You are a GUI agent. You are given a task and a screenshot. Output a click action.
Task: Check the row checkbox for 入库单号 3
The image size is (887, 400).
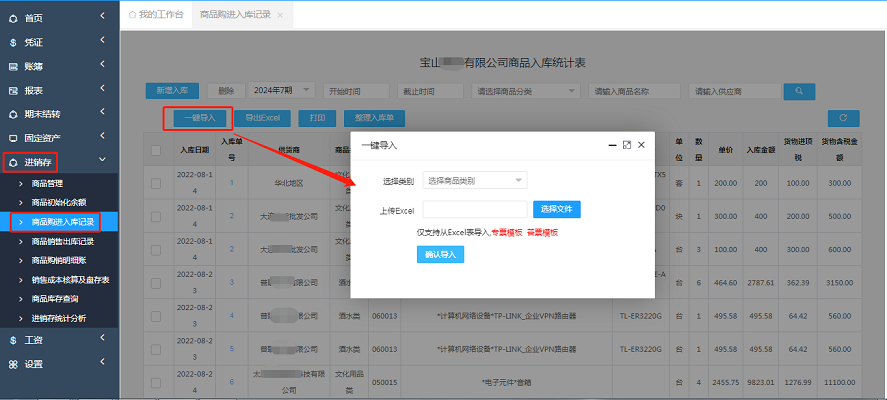156,282
